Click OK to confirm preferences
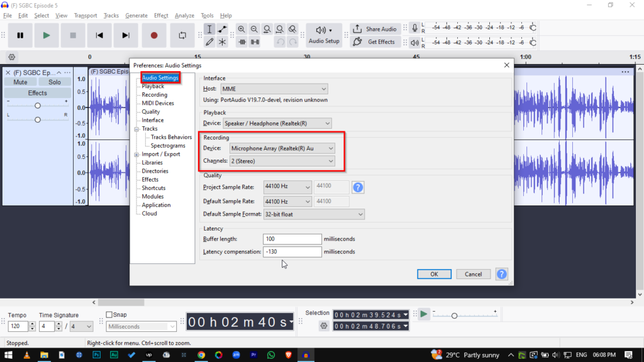The image size is (644, 362). [434, 274]
